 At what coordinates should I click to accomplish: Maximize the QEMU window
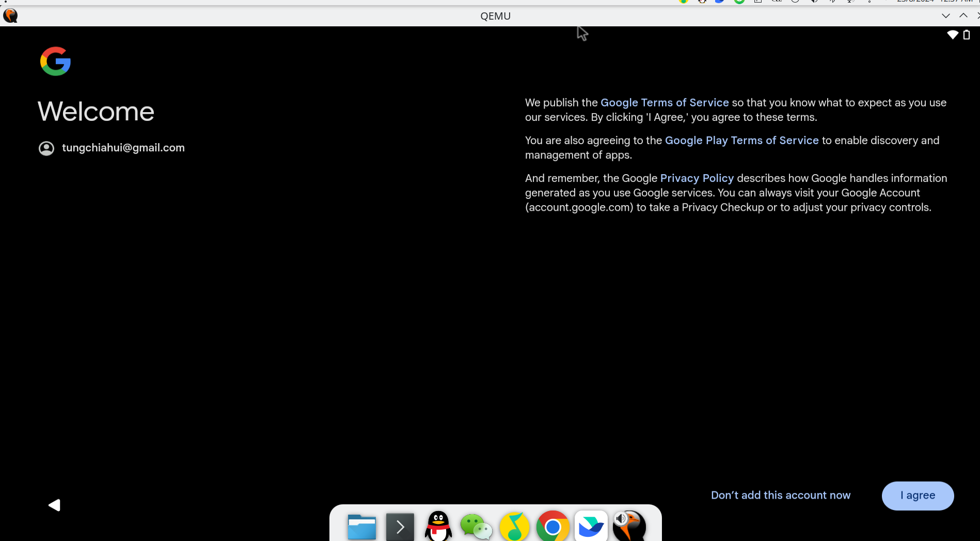(963, 16)
